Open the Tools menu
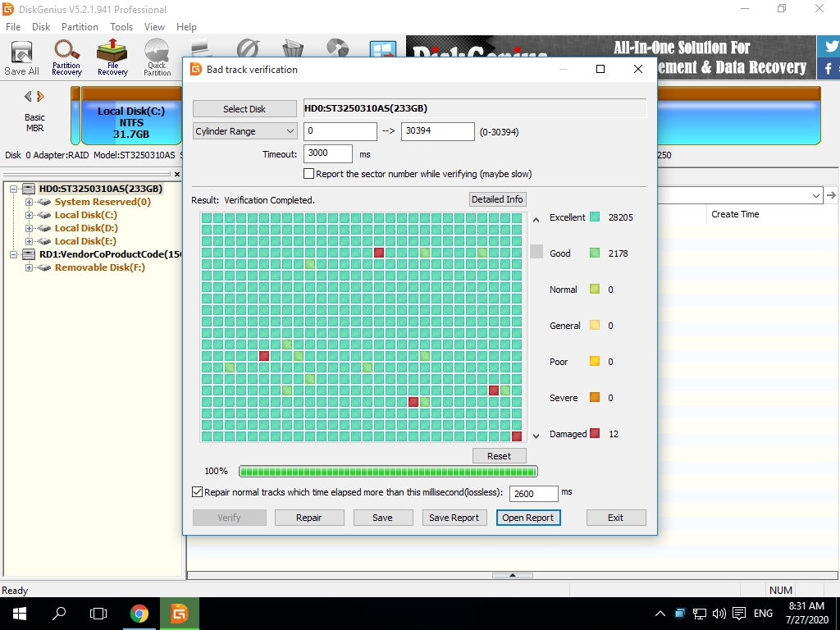The width and height of the screenshot is (840, 630). [121, 27]
